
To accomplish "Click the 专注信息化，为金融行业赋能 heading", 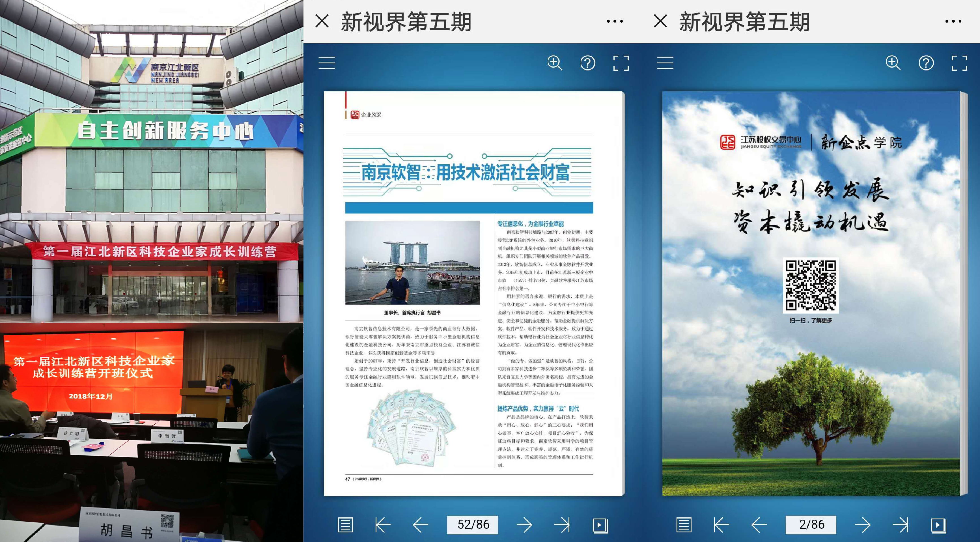I will tap(530, 224).
